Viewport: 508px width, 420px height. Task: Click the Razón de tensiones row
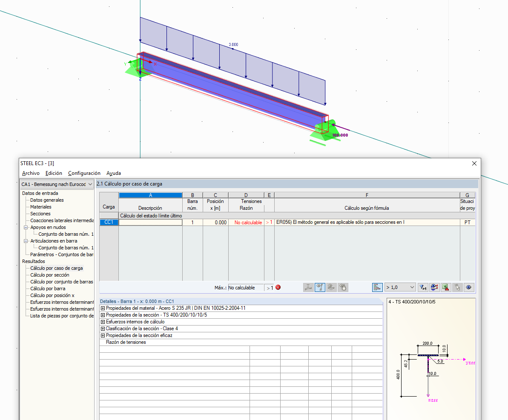[241, 342]
